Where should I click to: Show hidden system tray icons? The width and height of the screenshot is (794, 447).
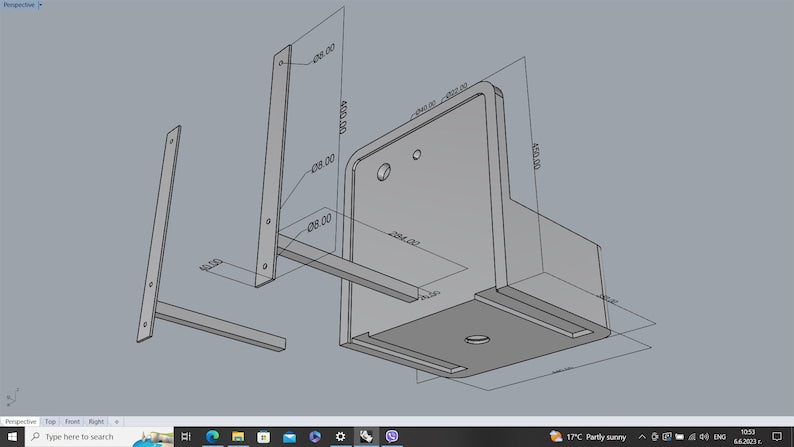coord(642,437)
